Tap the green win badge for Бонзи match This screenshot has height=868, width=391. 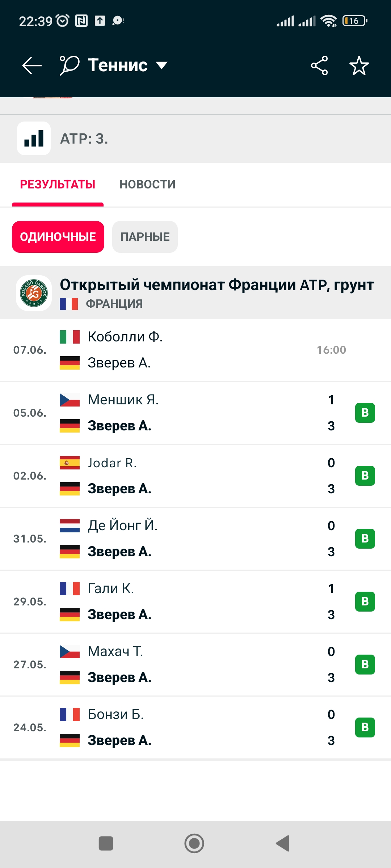point(365,727)
